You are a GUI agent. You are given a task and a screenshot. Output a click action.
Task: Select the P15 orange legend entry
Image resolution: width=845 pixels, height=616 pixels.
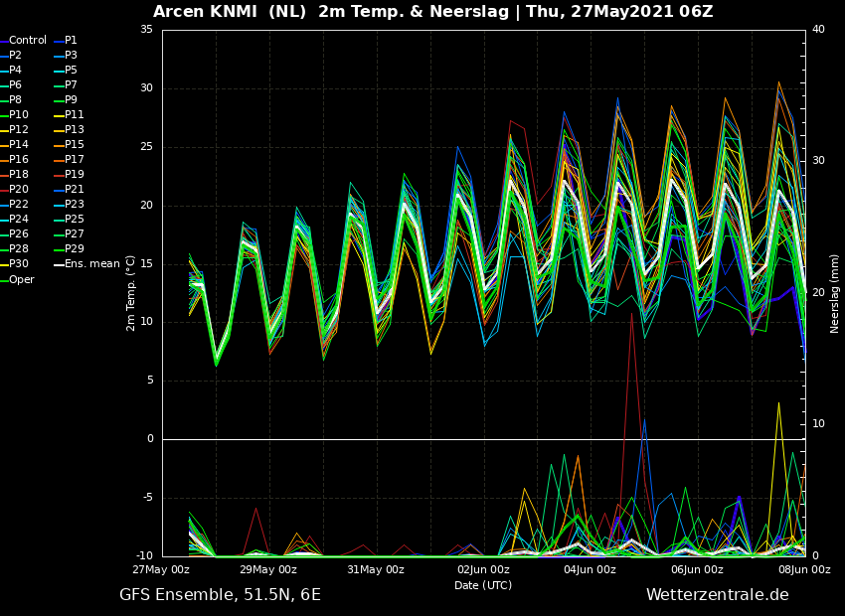tap(70, 144)
